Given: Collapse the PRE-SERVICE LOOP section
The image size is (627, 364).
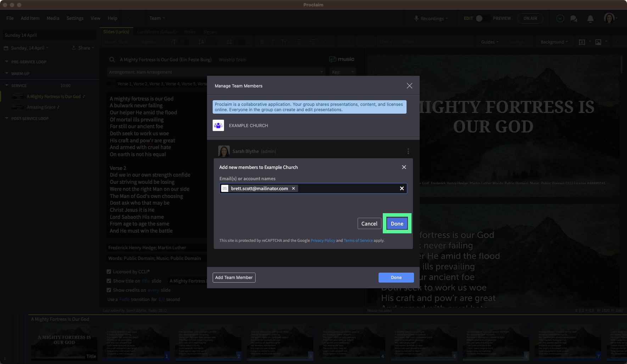Looking at the screenshot, I should click(7, 62).
